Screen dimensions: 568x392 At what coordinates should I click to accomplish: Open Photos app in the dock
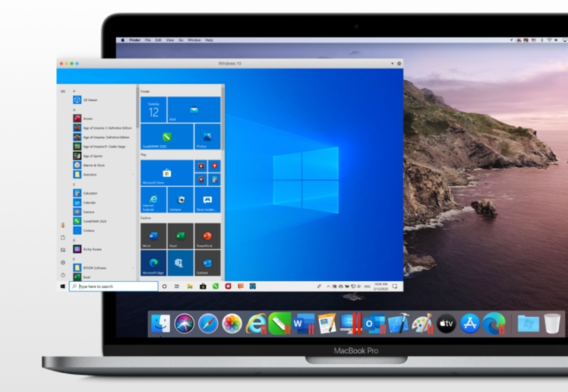click(x=232, y=324)
